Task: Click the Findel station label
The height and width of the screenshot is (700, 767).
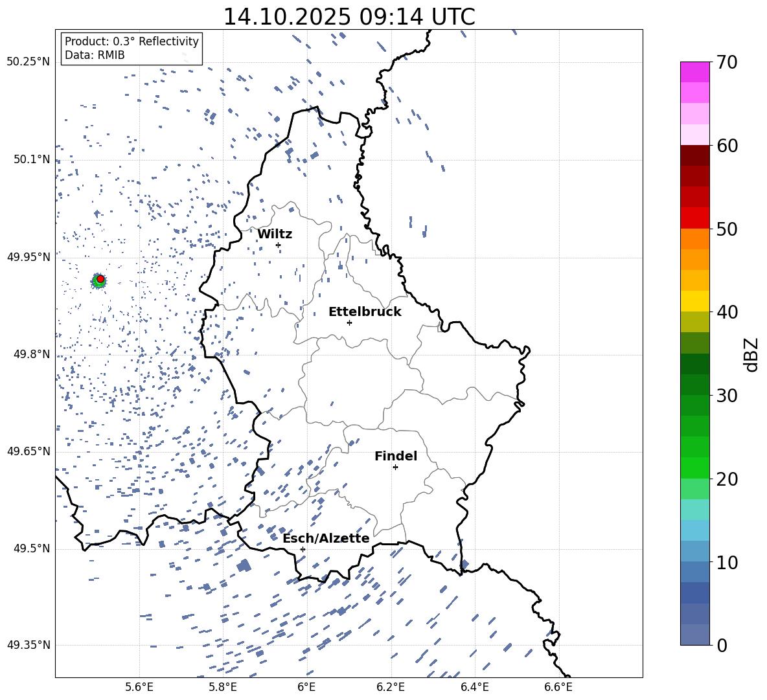Action: [395, 456]
